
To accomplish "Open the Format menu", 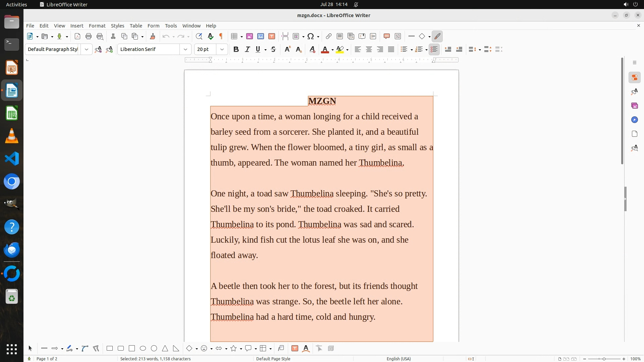I will point(97,26).
